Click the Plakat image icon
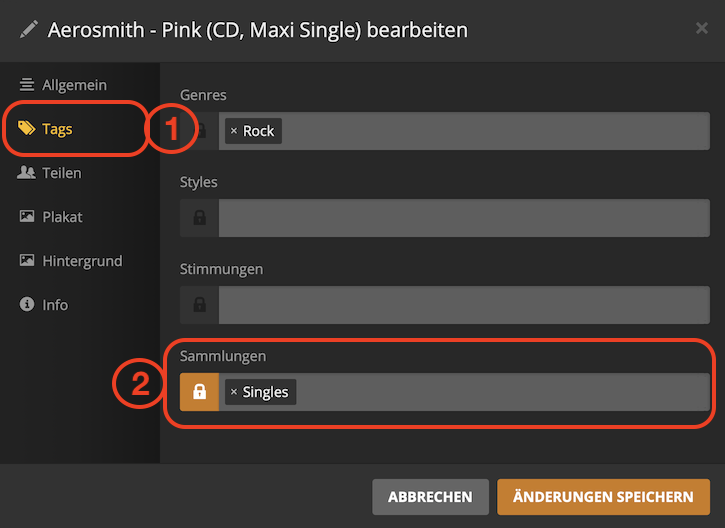Screen dimensions: 725x528 [x=27, y=217]
